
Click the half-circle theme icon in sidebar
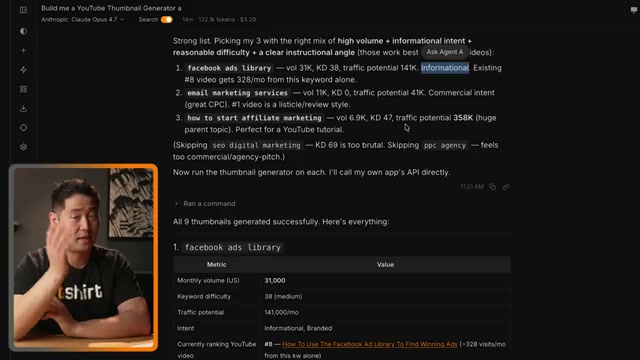(23, 31)
